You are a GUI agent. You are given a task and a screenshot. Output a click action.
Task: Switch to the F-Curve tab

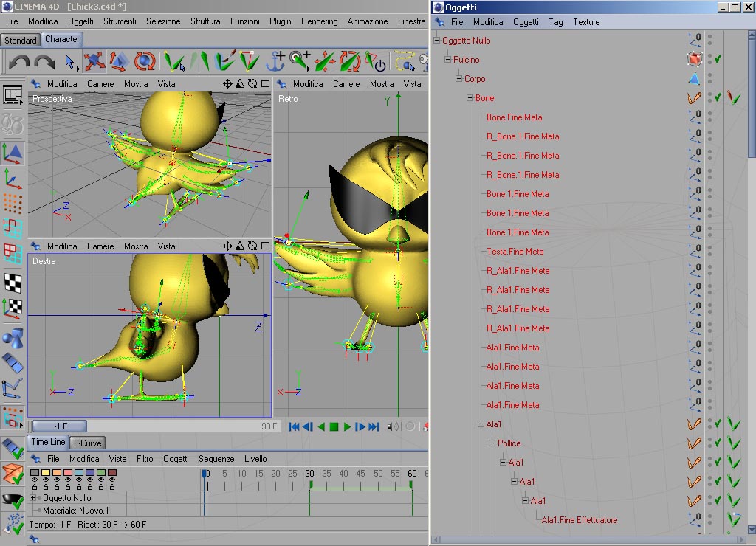pyautogui.click(x=88, y=443)
